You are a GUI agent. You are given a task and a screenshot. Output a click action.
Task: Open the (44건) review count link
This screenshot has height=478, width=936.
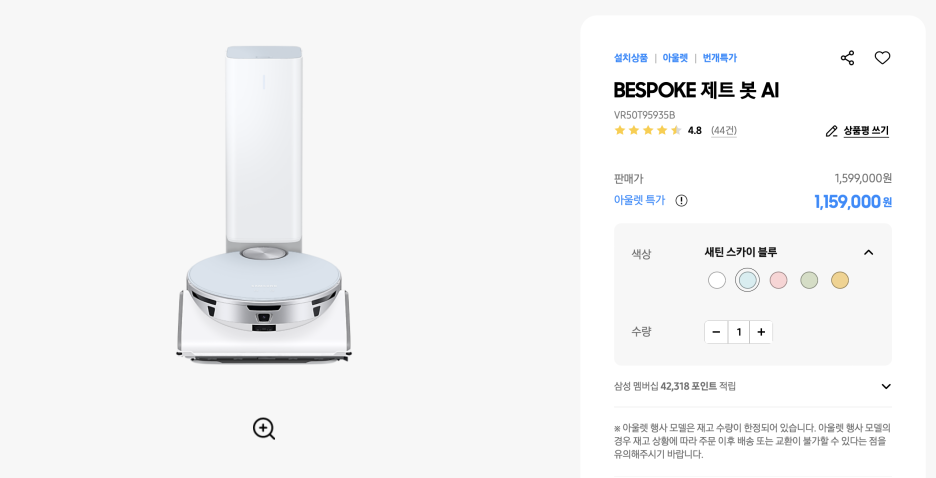[723, 131]
